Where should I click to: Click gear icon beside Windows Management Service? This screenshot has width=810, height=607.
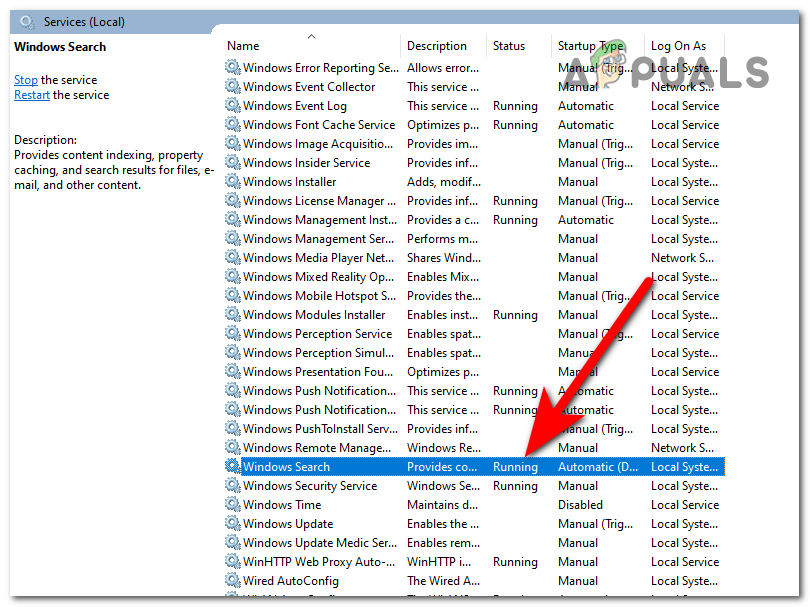(233, 238)
